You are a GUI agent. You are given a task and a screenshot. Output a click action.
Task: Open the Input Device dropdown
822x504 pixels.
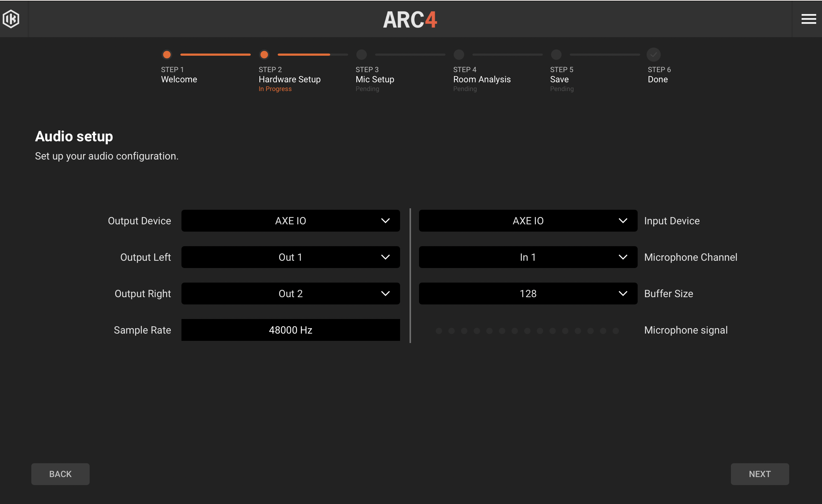528,221
